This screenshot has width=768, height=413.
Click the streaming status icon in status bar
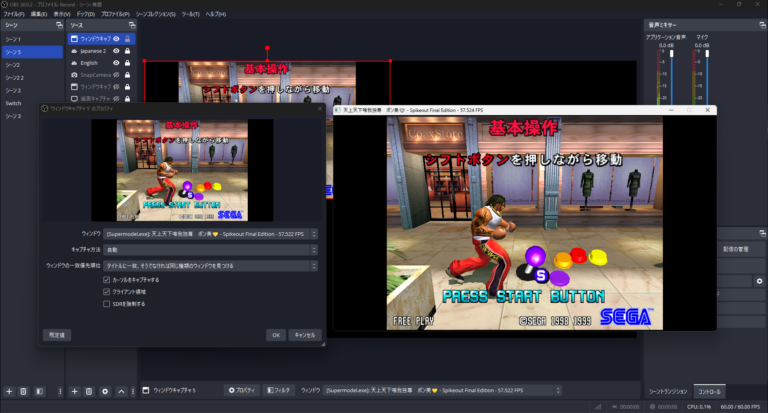click(615, 407)
